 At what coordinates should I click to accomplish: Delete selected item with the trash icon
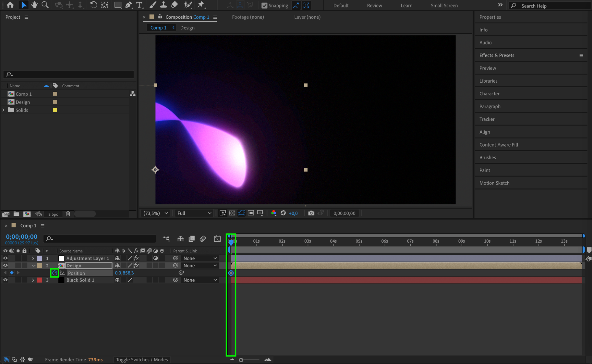[x=68, y=214]
